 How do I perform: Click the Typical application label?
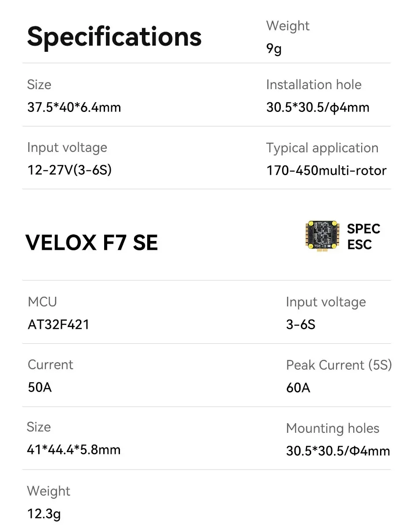point(322,148)
